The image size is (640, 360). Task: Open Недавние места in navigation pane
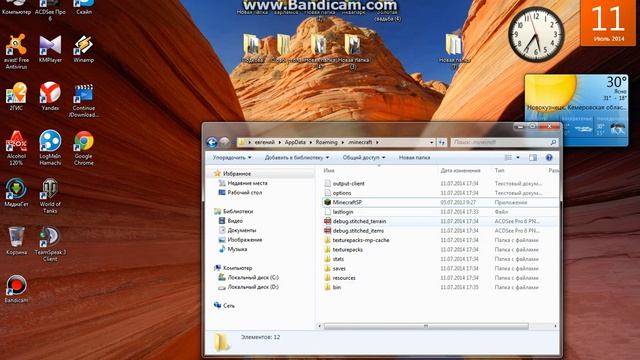point(247,183)
